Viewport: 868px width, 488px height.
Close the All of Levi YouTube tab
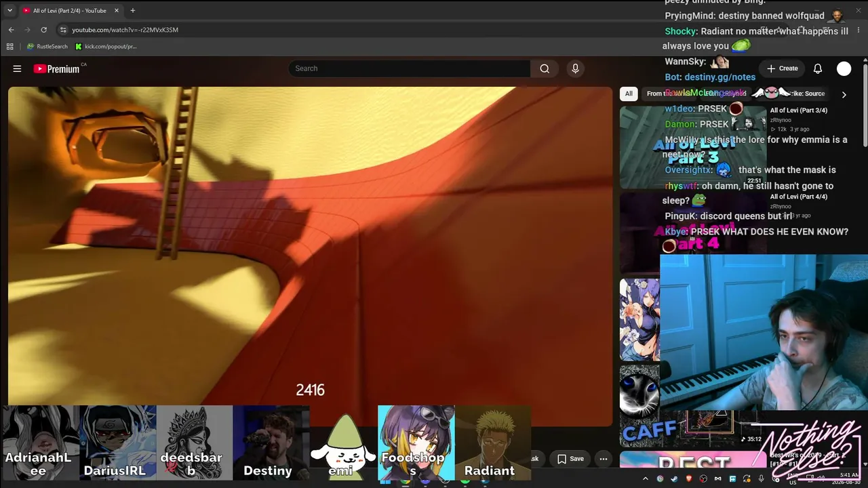click(x=117, y=11)
